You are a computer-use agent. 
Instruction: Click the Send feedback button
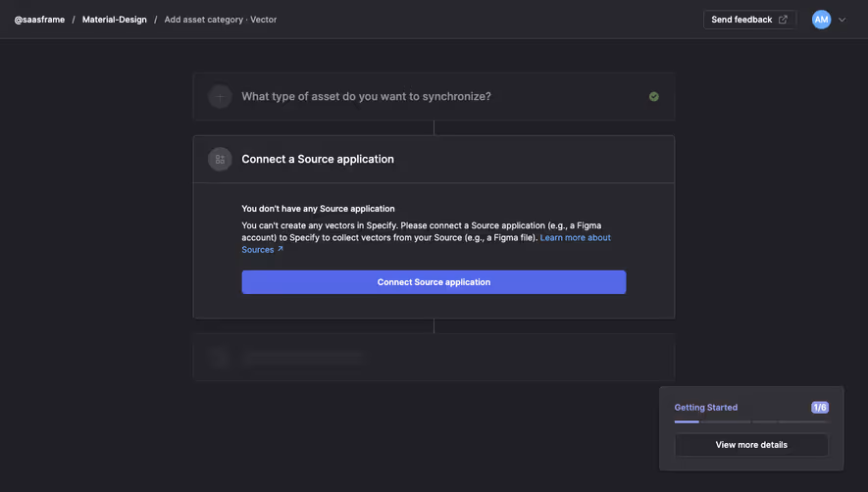click(749, 20)
